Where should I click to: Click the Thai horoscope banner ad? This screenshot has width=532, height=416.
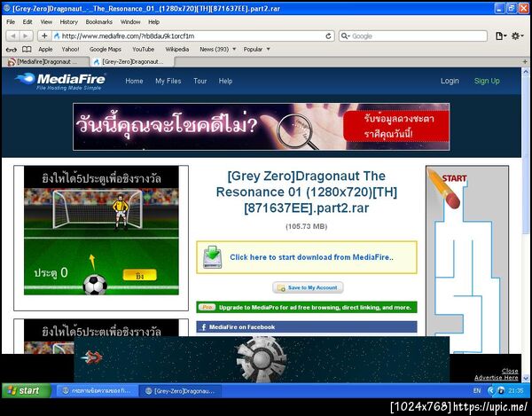click(262, 127)
